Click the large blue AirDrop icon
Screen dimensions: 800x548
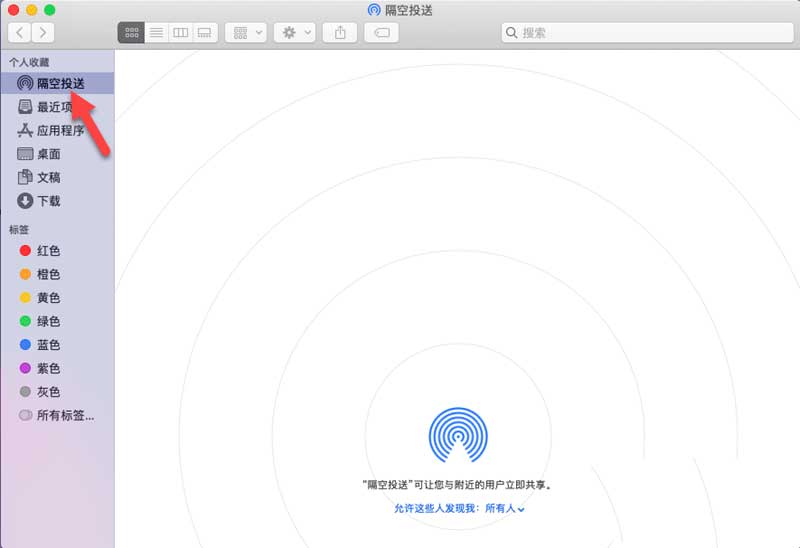[458, 435]
